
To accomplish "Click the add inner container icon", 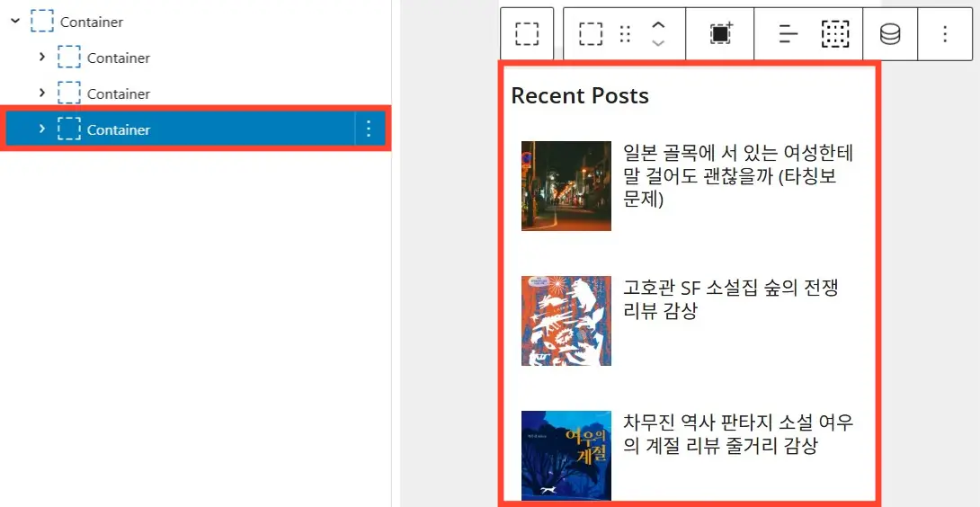I will click(721, 33).
